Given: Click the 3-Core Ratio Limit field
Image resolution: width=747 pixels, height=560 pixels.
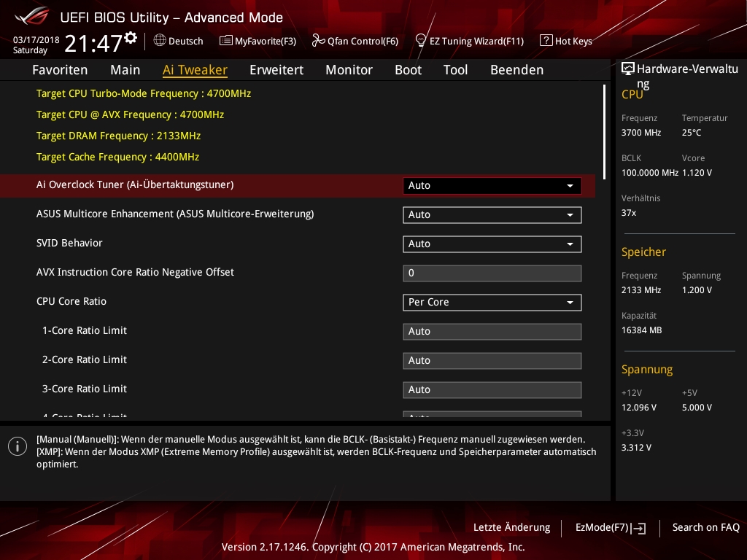Looking at the screenshot, I should pyautogui.click(x=492, y=389).
